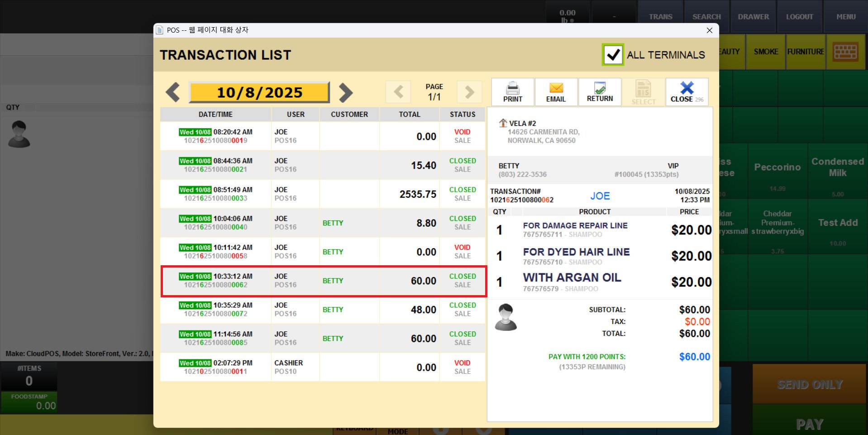Screen dimensions: 868x435
Task: Click the JOE cashier link in receipt
Action: coord(600,196)
